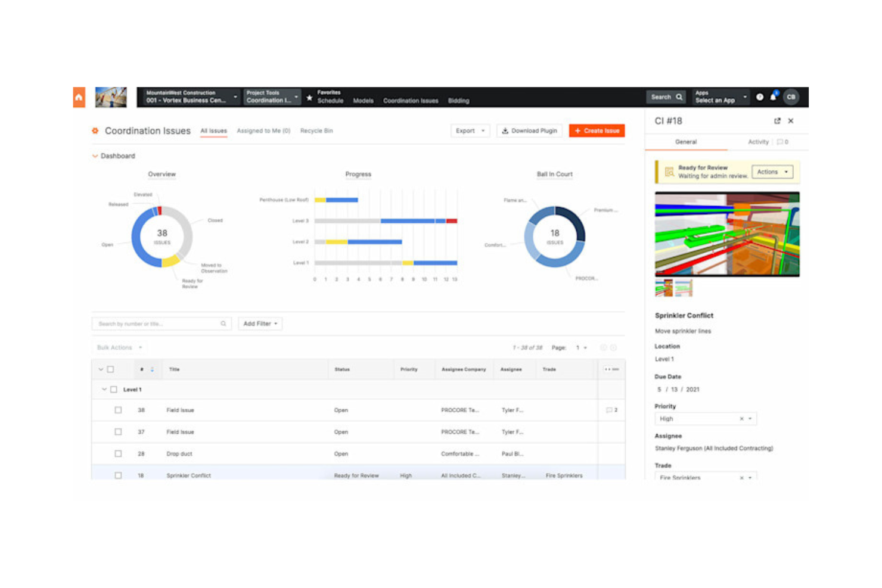
Task: Open the top bar Search button
Action: coord(666,97)
